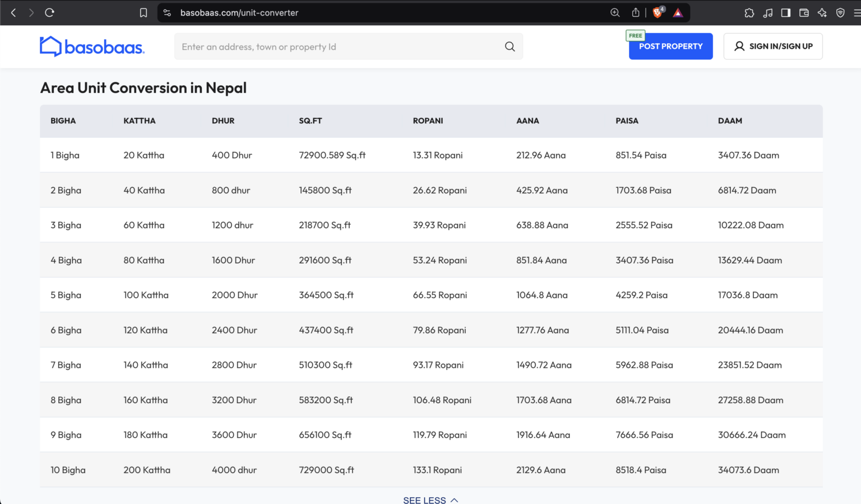Toggle the sidebar panel icon
Screen dimensions: 861x504
(786, 12)
